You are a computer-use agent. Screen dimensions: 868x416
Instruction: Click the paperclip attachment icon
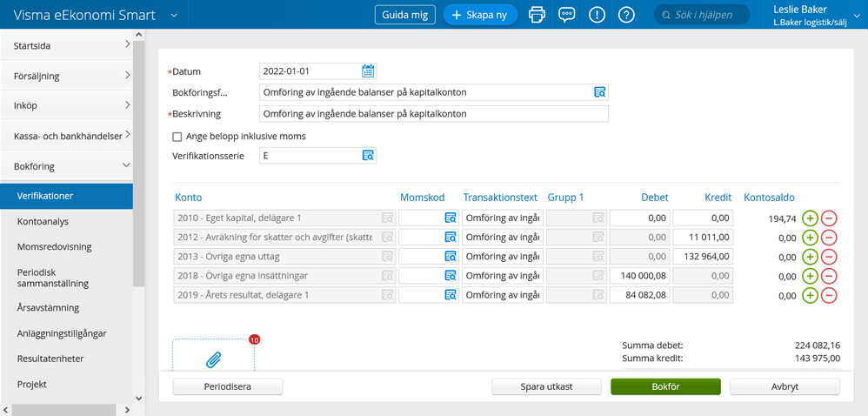214,360
